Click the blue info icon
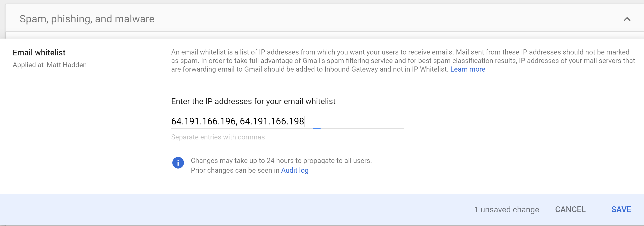 click(178, 163)
